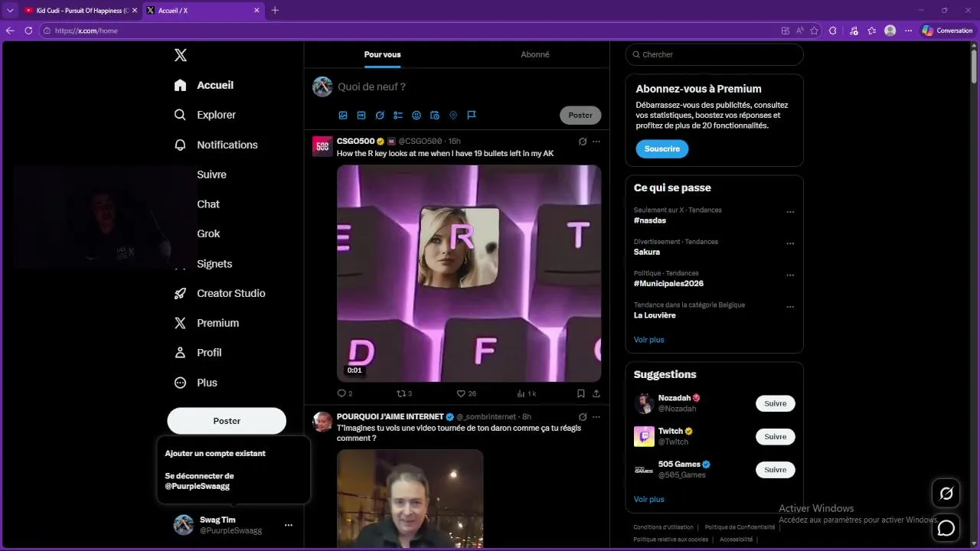Follow Nozadah with the Suivre button

pyautogui.click(x=776, y=403)
